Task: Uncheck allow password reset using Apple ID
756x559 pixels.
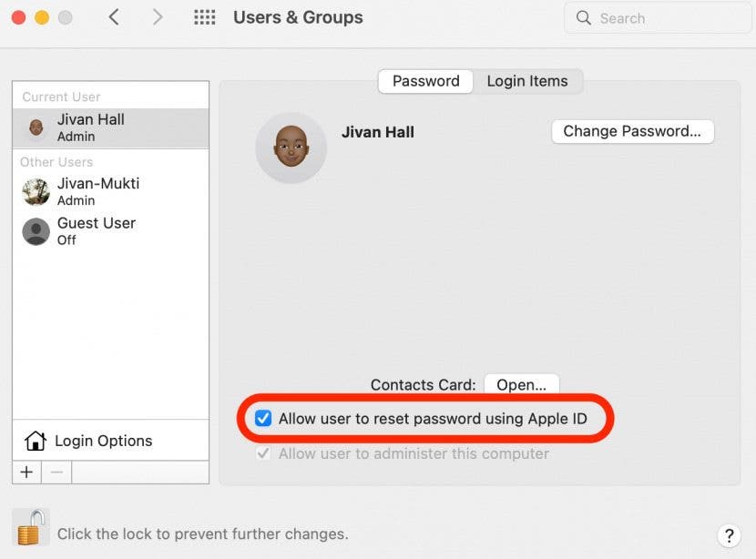Action: point(262,418)
